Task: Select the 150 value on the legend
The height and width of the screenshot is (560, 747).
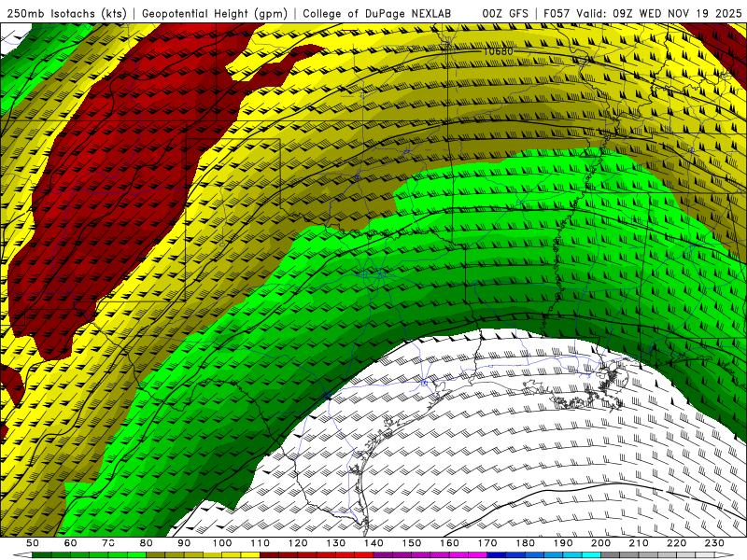Action: click(x=411, y=543)
